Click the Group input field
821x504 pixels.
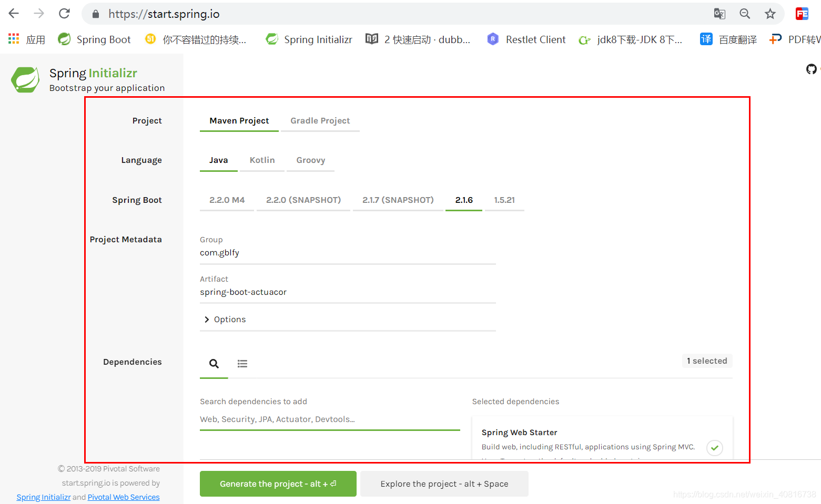tap(348, 253)
